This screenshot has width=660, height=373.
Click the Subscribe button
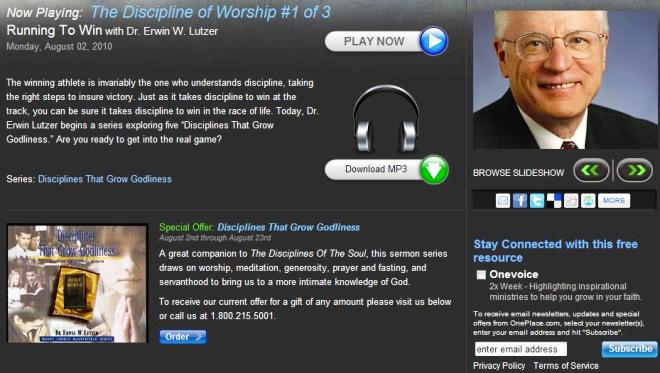(x=630, y=349)
